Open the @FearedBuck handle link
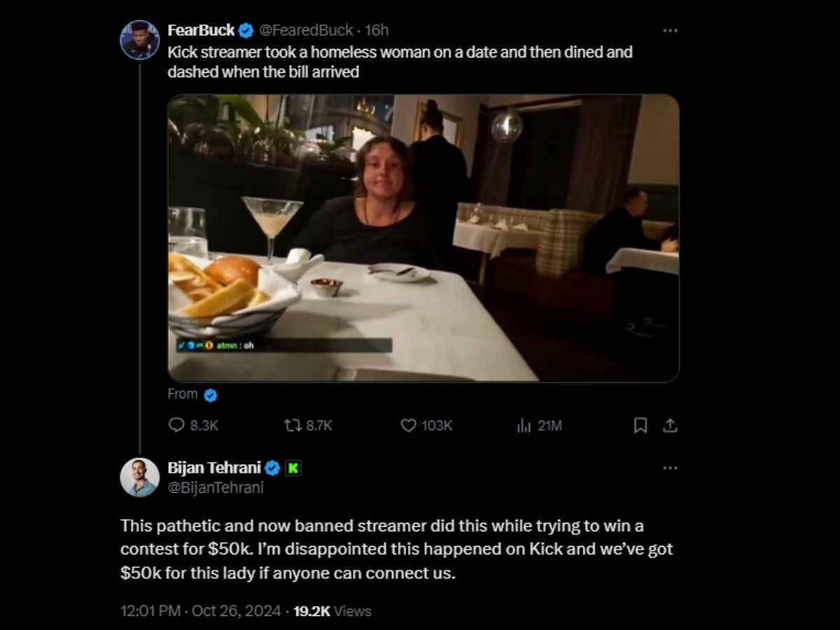This screenshot has height=630, width=840. (x=306, y=31)
